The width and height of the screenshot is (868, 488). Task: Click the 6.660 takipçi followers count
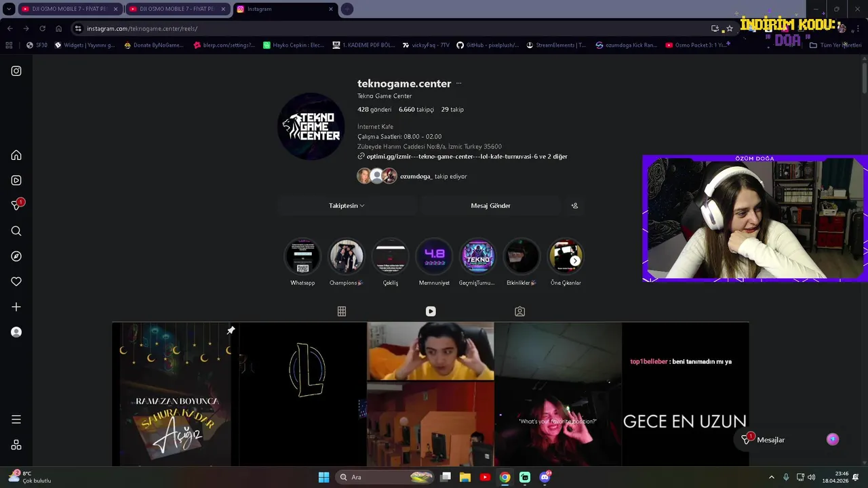(x=416, y=109)
